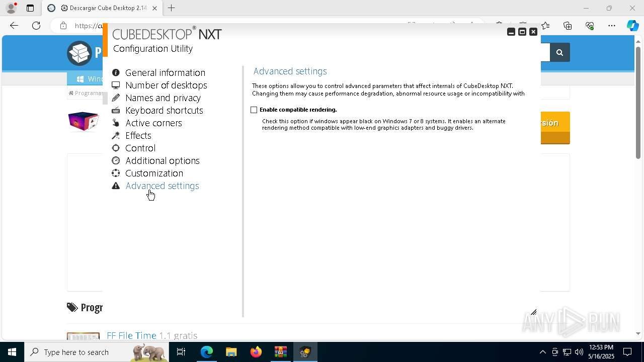Click the pencil icon for Names and privacy
The height and width of the screenshot is (362, 644).
116,98
